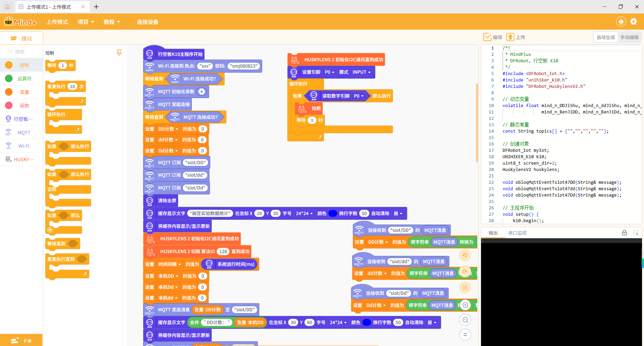This screenshot has height=346, width=644.
Task: Zoom out of the block workspace
Action: pyautogui.click(x=465, y=320)
